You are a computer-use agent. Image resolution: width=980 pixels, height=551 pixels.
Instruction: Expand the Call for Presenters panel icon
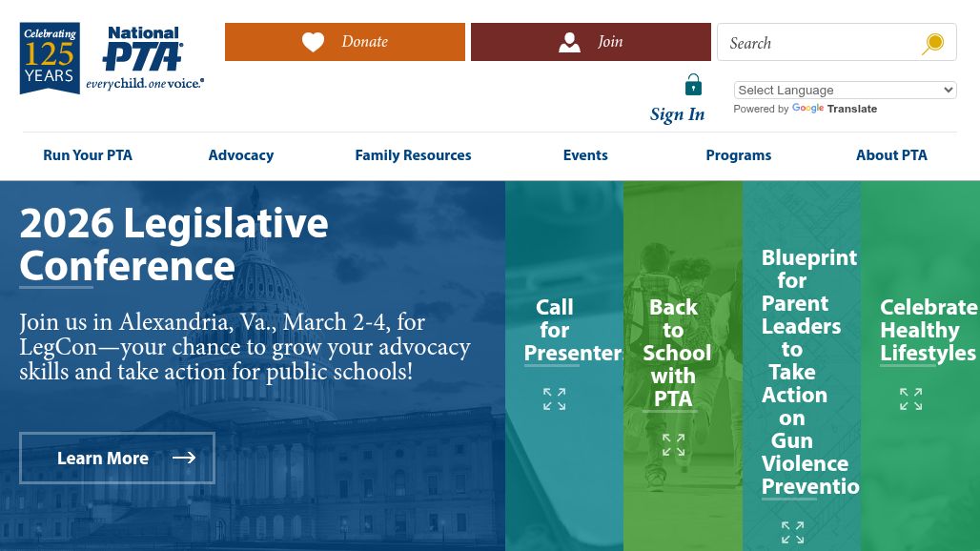click(x=554, y=398)
